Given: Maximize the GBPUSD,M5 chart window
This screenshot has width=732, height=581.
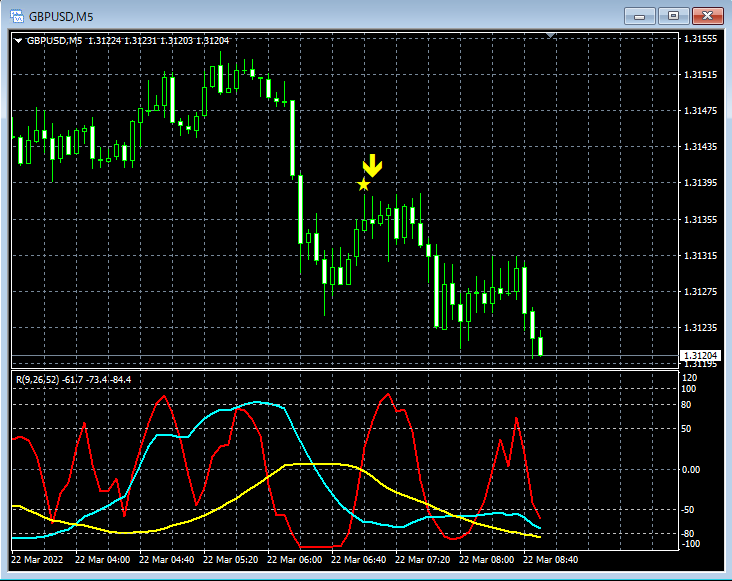Looking at the screenshot, I should [x=673, y=16].
